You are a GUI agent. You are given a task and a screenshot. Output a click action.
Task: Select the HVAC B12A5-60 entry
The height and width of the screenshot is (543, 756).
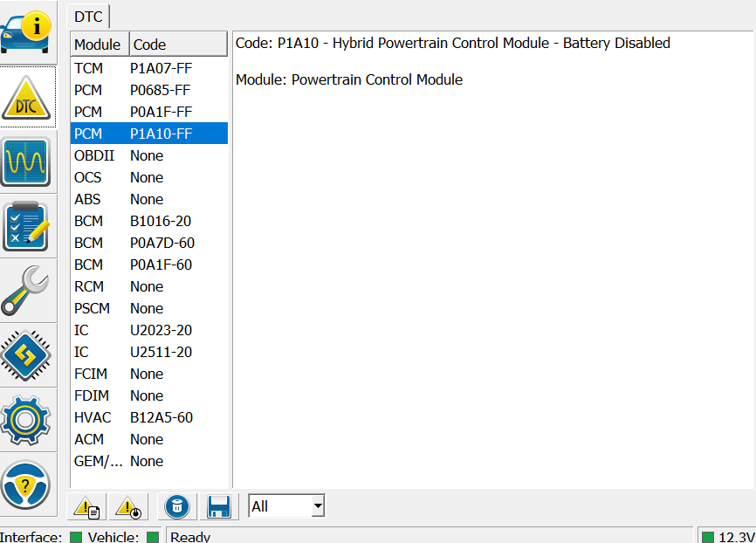148,417
